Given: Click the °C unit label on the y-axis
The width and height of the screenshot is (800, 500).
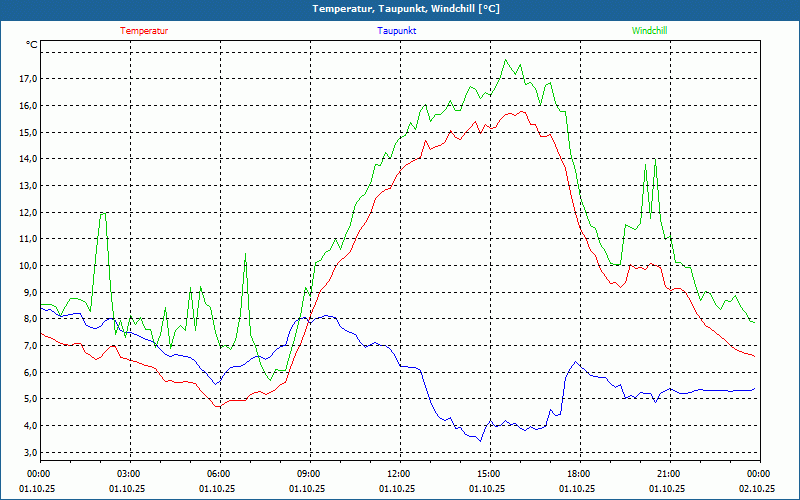Looking at the screenshot, I should 32,45.
